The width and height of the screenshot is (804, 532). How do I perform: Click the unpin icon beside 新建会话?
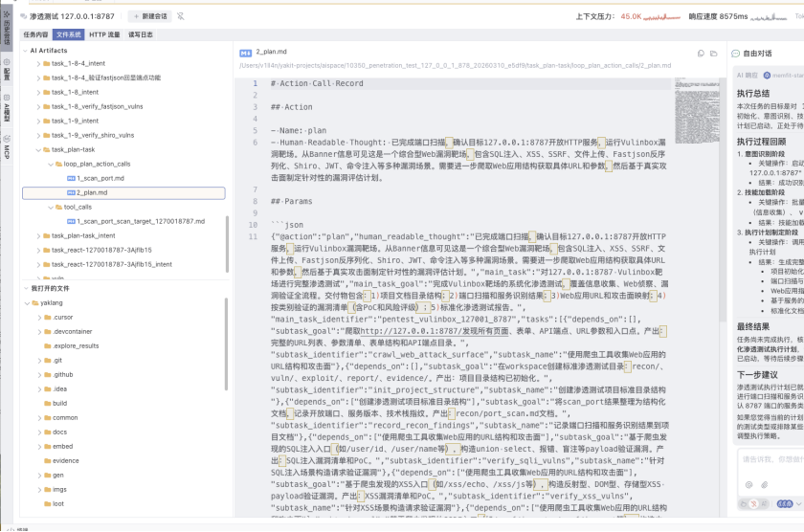(181, 16)
